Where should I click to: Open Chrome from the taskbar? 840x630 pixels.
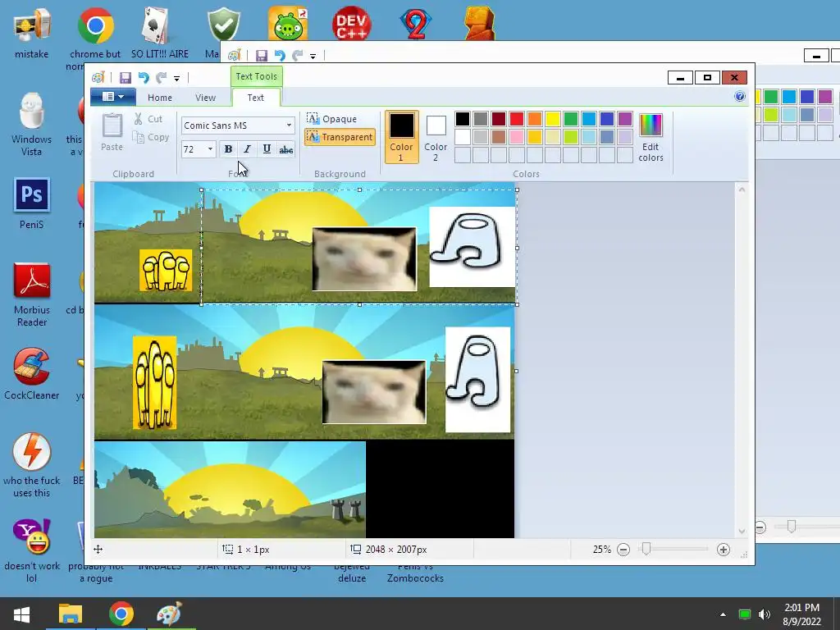click(121, 614)
